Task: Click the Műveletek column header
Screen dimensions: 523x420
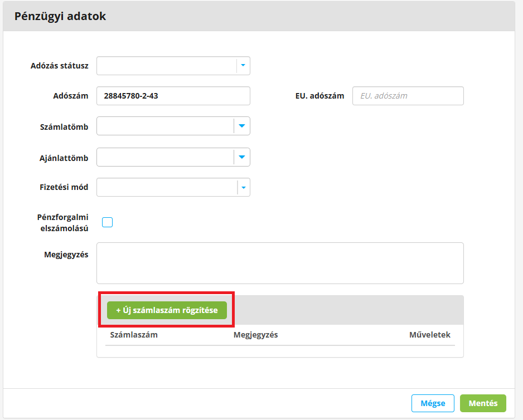Action: tap(429, 335)
